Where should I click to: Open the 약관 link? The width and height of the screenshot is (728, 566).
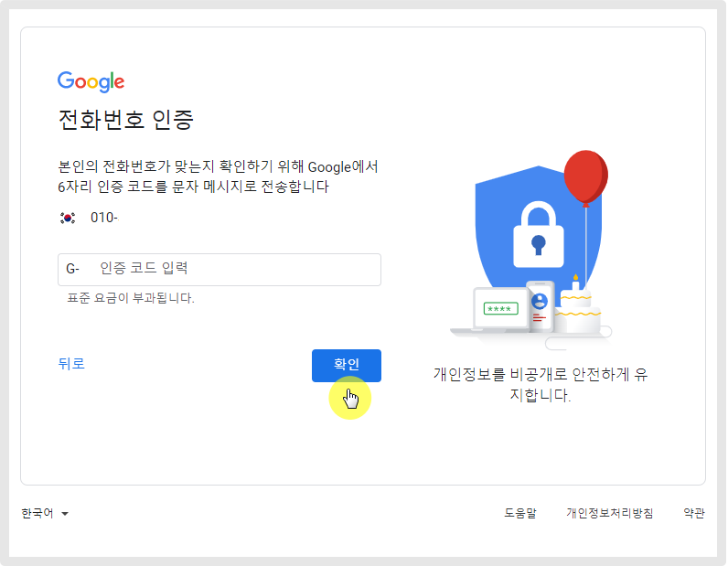pyautogui.click(x=694, y=514)
